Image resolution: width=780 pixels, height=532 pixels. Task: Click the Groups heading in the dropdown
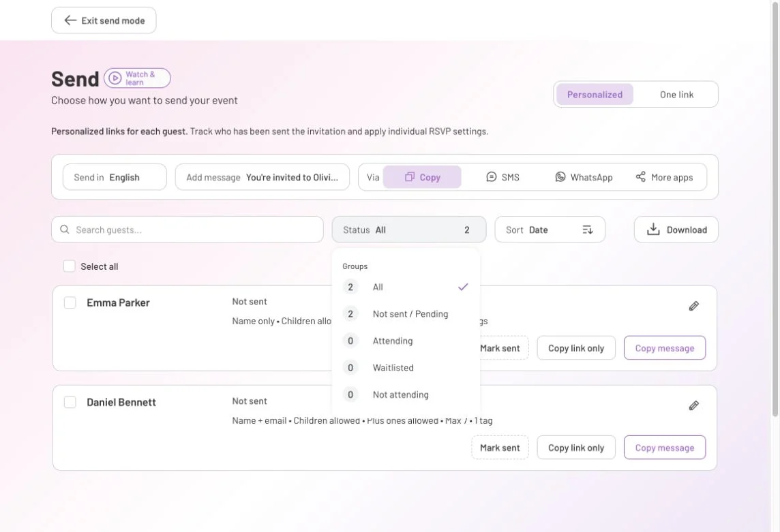coord(355,266)
